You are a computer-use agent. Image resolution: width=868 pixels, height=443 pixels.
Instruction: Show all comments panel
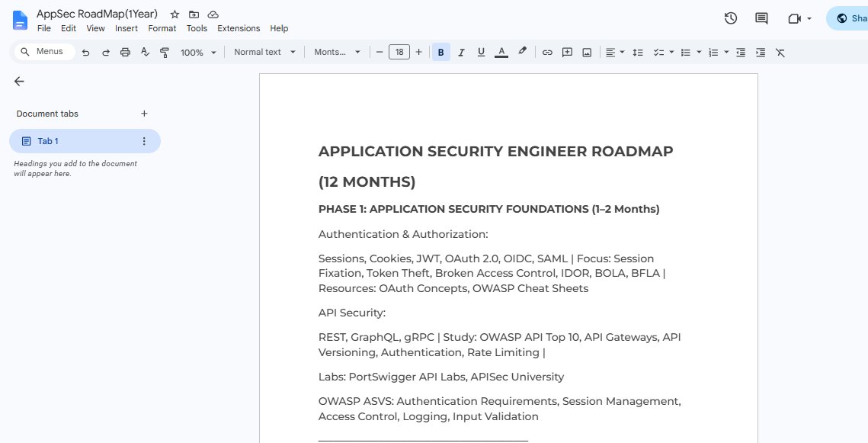point(762,18)
